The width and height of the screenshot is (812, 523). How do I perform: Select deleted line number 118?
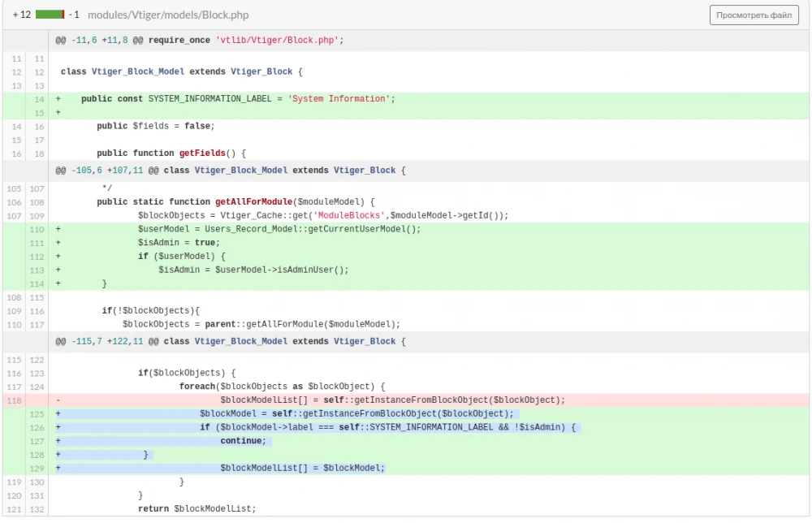(x=15, y=400)
